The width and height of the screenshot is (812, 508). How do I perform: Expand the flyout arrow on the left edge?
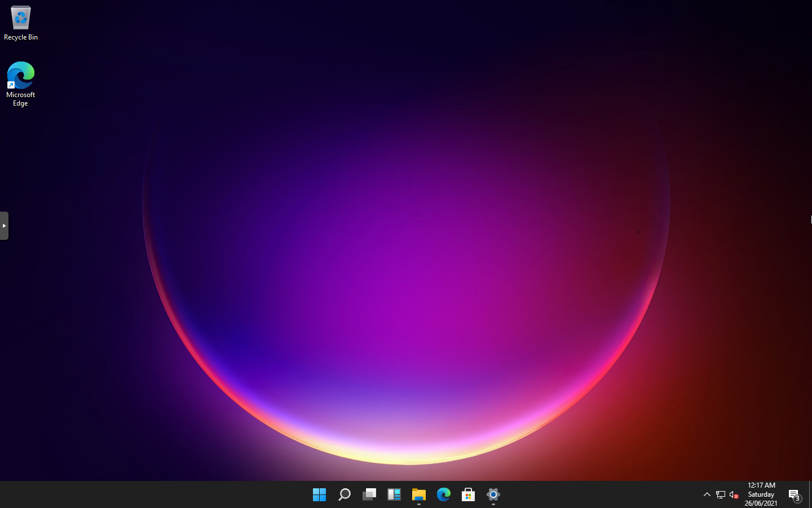[5, 225]
